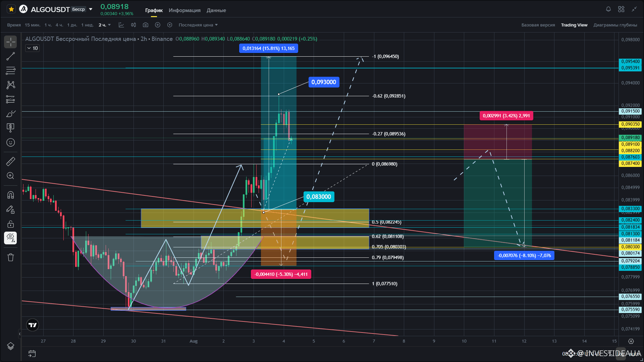Click the 0,095400 price axis label
644x362 pixels.
630,62
